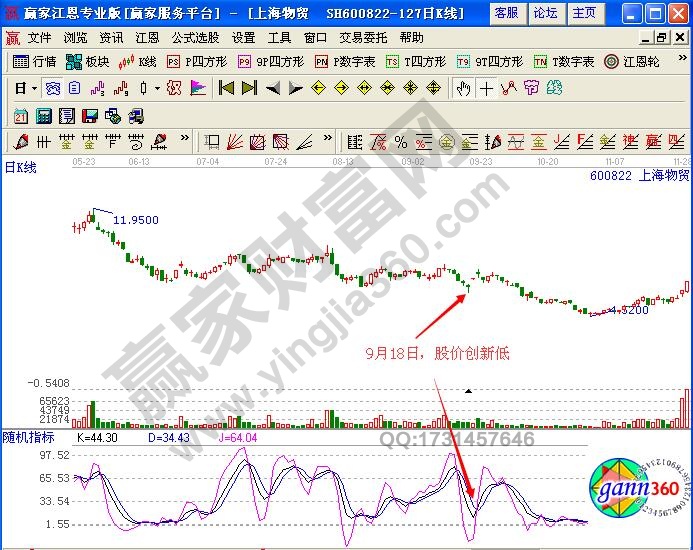This screenshot has width=693, height=550.
Task: Switch to K线 chart view
Action: pyautogui.click(x=138, y=61)
